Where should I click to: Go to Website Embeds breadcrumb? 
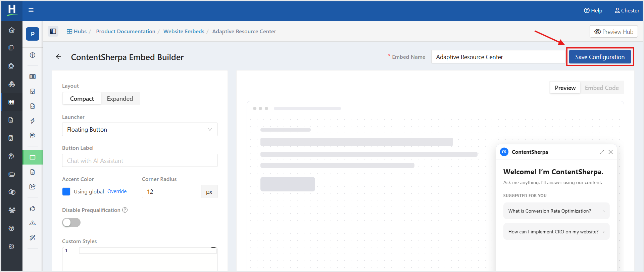coord(184,31)
